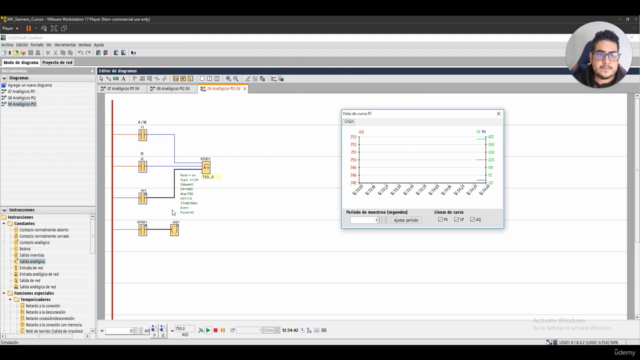This screenshot has height=360, width=640.
Task: Open the Edición menu
Action: (22, 45)
